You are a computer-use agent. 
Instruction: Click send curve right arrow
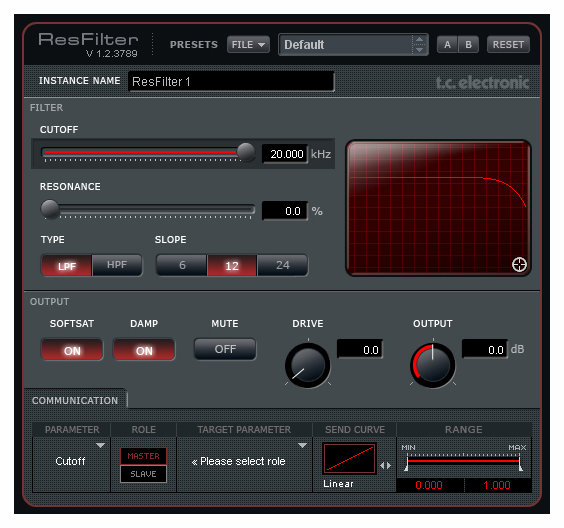389,465
